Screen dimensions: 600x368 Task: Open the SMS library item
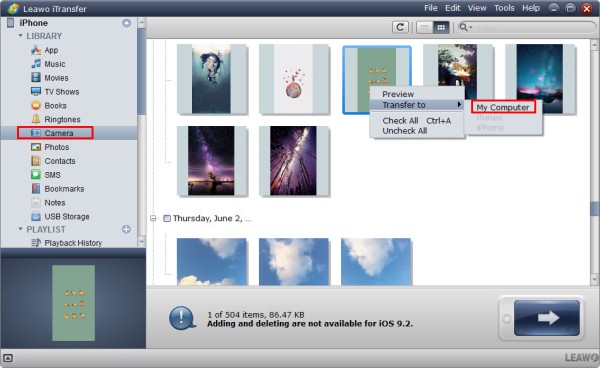pyautogui.click(x=52, y=175)
